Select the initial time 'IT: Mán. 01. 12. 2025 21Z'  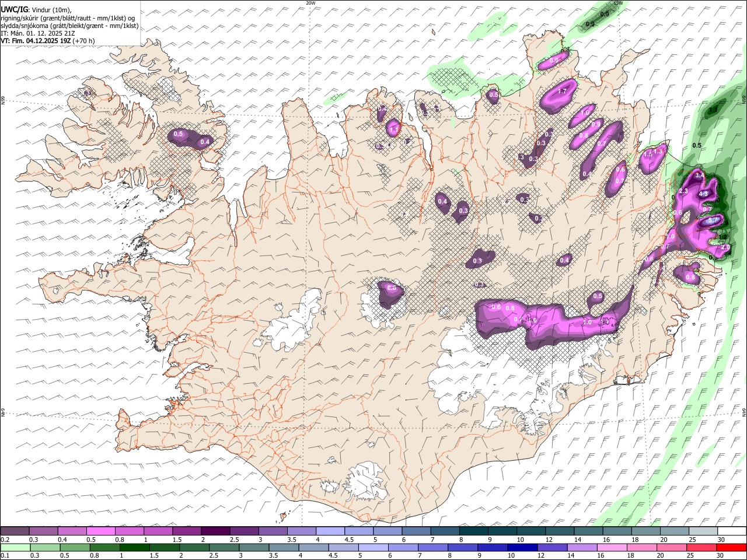(38, 33)
